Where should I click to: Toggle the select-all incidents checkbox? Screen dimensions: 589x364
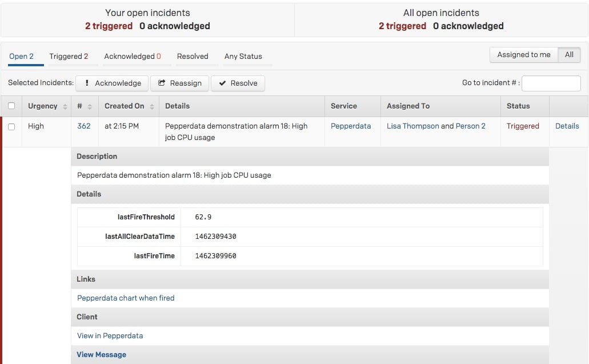[x=11, y=106]
